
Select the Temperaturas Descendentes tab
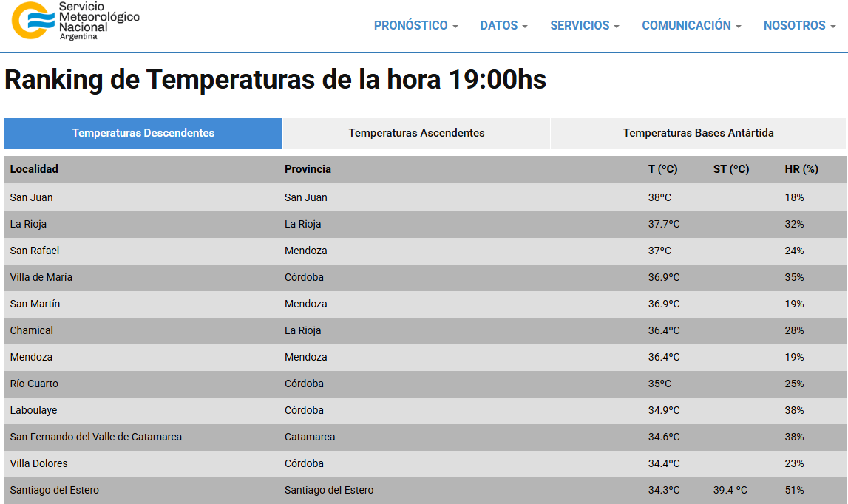(143, 133)
